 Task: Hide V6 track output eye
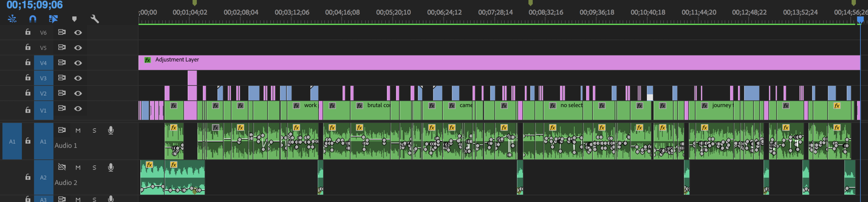point(78,32)
